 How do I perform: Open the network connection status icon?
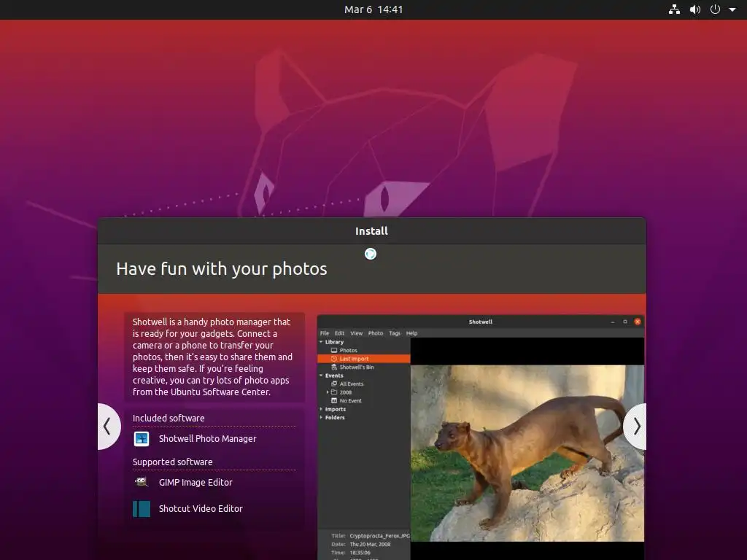[674, 9]
